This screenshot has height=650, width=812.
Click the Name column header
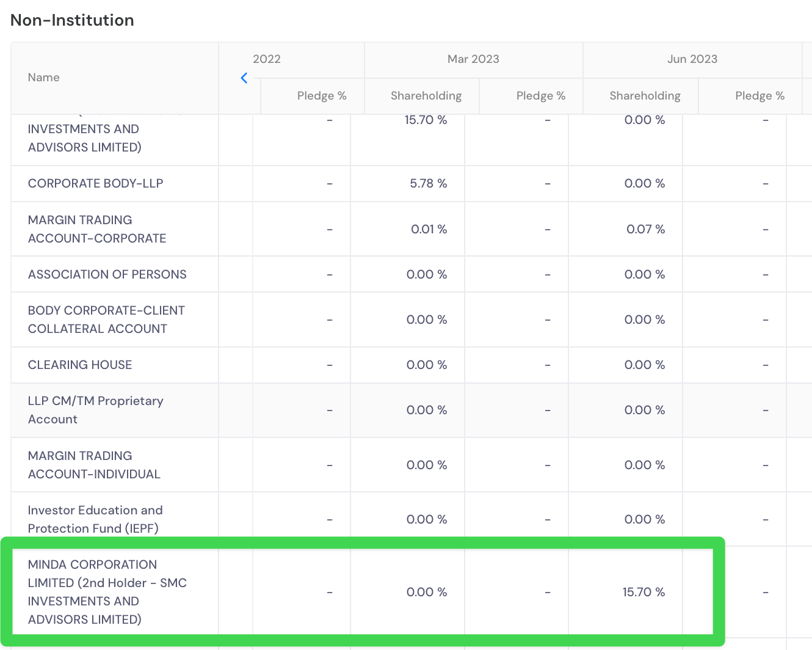point(44,78)
